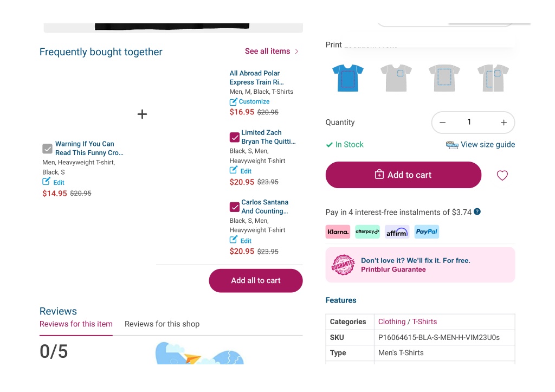Select the large back print T-shirt icon
Viewport: 555px width, 392px height.
[x=444, y=78]
